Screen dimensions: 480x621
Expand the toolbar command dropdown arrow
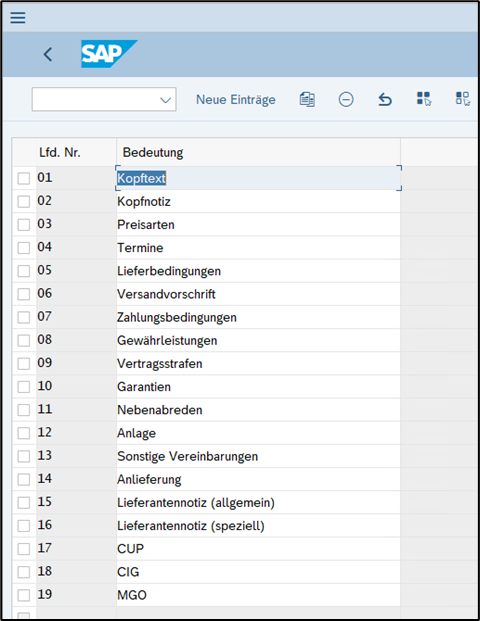166,100
